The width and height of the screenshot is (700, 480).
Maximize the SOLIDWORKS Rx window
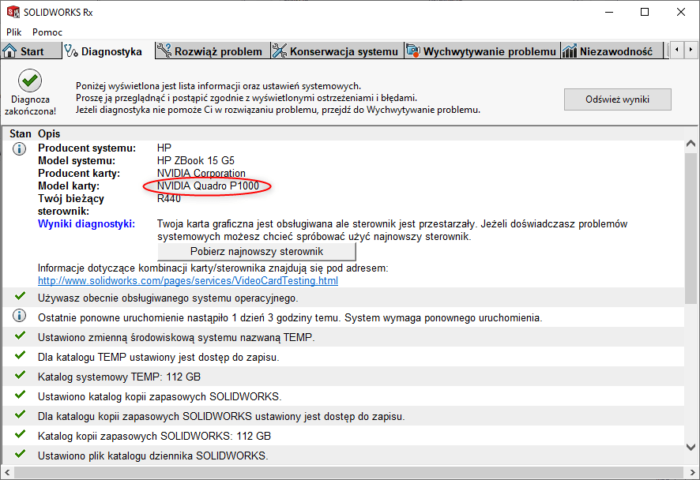pyautogui.click(x=645, y=12)
